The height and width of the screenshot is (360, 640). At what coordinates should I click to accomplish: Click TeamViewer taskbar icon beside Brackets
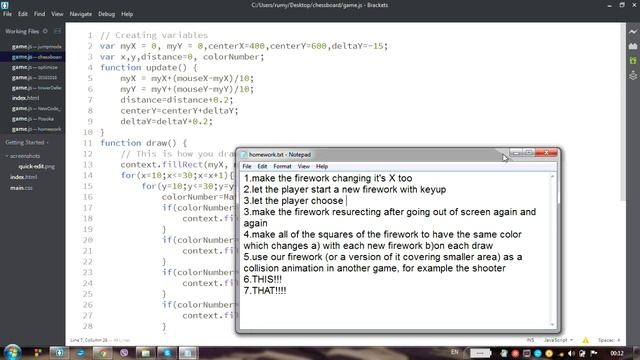pyautogui.click(x=80, y=353)
